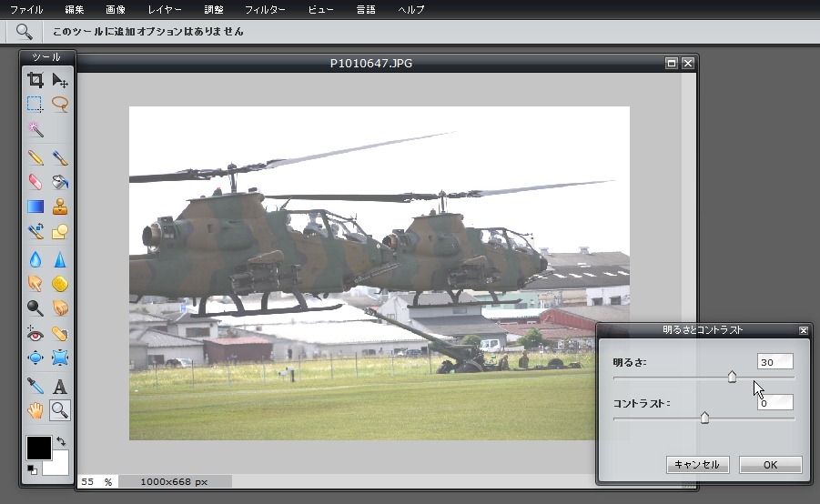Choose the Blur (water drop) tool
The width and height of the screenshot is (820, 504).
click(x=35, y=259)
